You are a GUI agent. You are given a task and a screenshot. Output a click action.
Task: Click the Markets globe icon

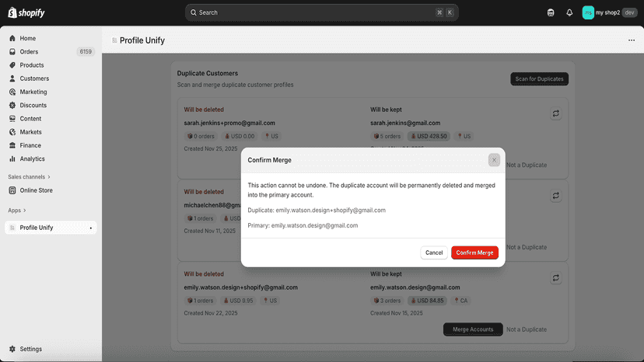[12, 132]
